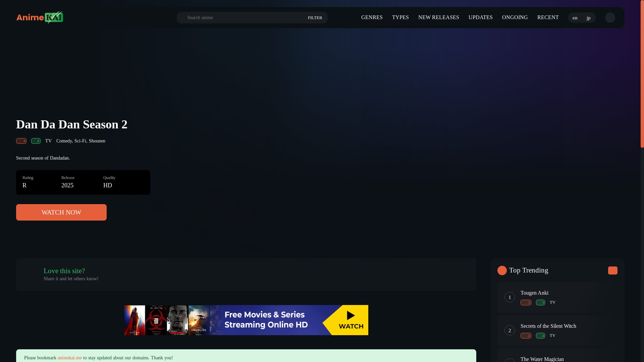Select the Sci-Fi genre link
The width and height of the screenshot is (644, 362).
click(80, 141)
